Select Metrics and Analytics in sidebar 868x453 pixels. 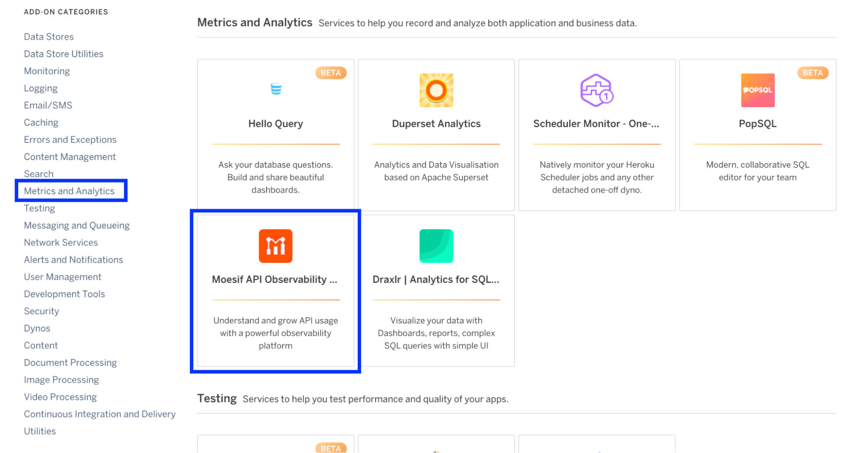69,190
